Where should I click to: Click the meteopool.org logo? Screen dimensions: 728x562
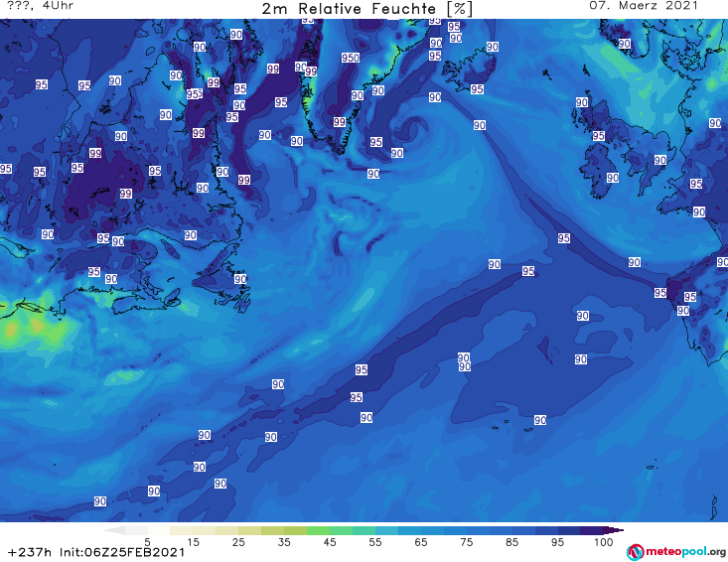(x=675, y=552)
